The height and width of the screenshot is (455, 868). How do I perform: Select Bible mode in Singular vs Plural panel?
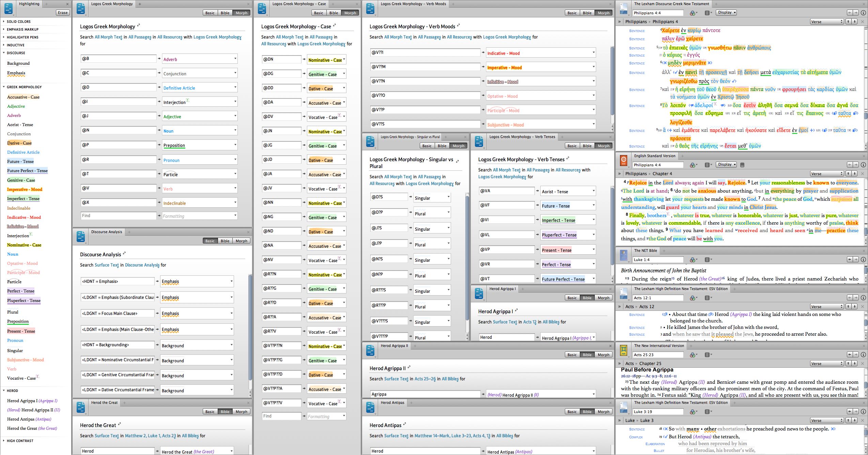[x=442, y=146]
